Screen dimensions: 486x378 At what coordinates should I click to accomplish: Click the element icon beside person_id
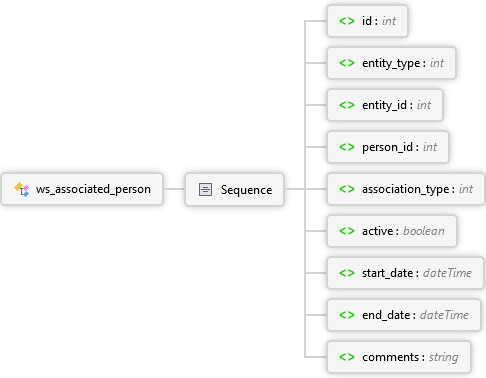347,147
